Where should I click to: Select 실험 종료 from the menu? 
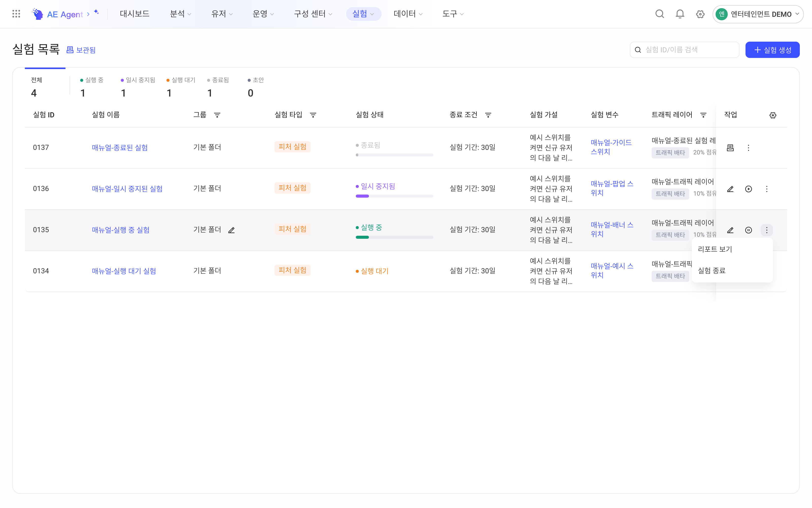[732, 271]
